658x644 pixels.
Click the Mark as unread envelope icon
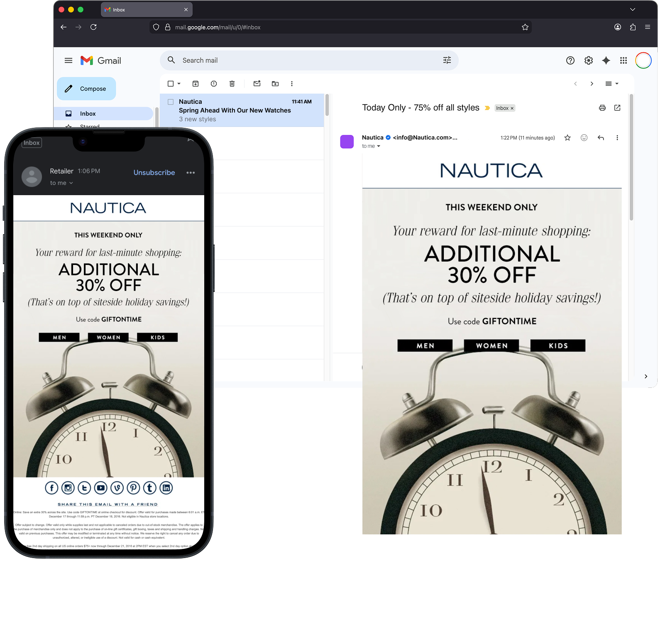click(x=257, y=84)
